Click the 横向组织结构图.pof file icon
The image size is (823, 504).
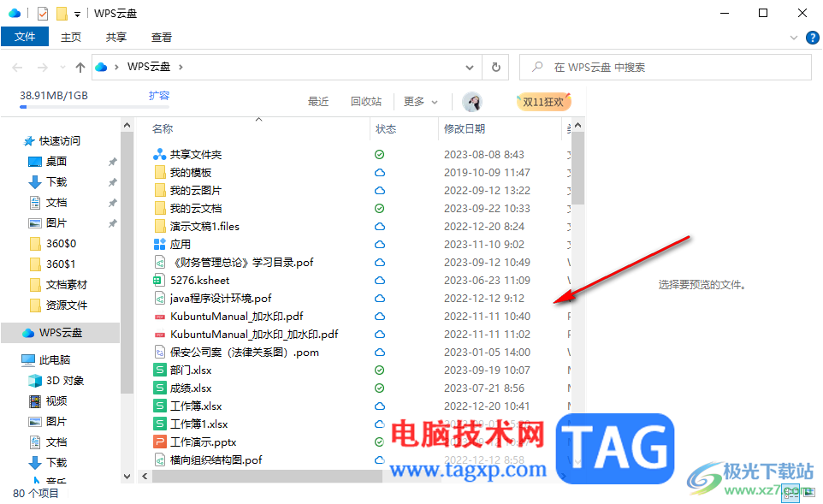160,460
